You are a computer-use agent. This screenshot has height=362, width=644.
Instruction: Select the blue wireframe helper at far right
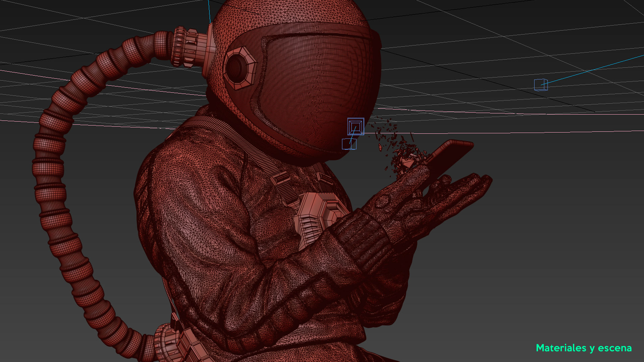[x=541, y=85]
